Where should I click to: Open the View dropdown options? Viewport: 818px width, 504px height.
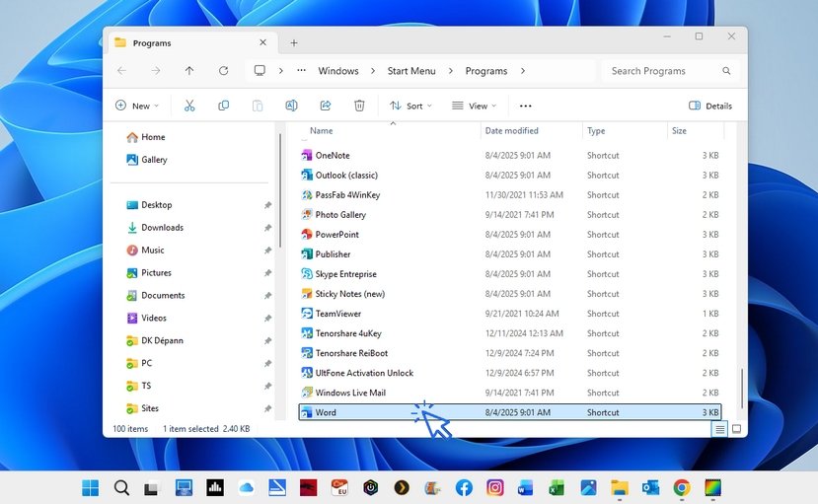pos(474,106)
